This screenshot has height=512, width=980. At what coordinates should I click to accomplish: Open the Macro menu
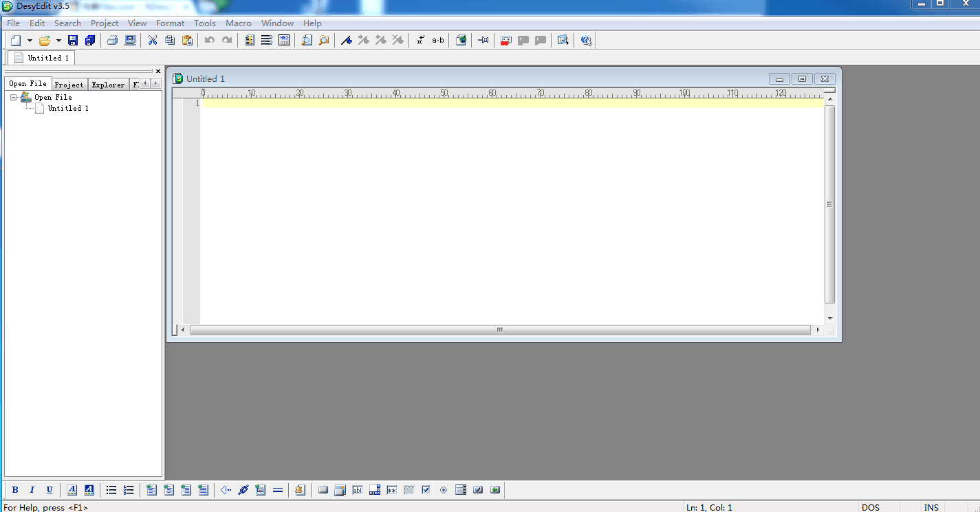(239, 23)
